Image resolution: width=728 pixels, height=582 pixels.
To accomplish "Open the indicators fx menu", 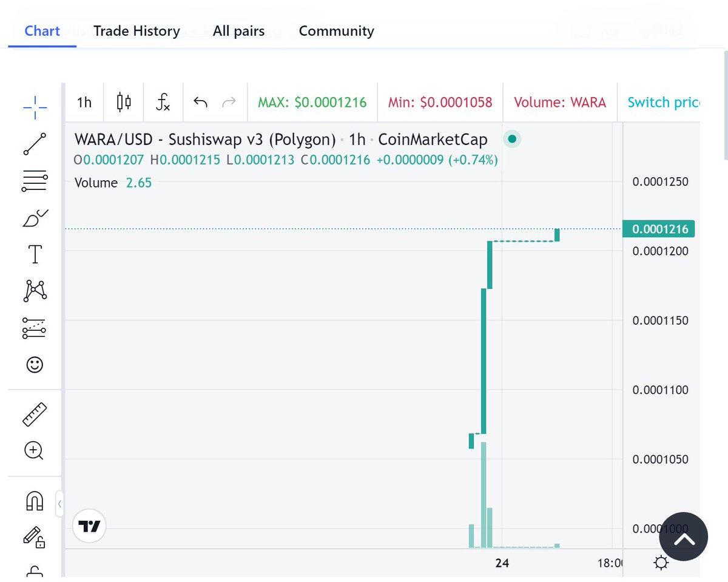I will (163, 102).
